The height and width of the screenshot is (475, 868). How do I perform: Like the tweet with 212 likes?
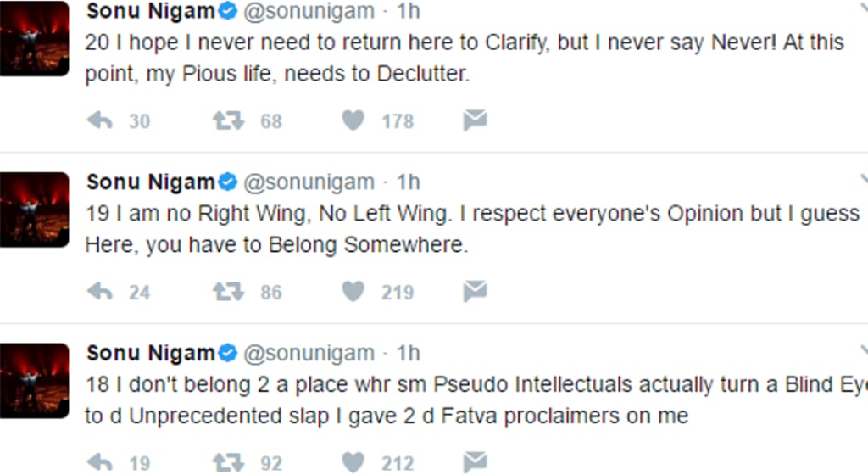(353, 463)
